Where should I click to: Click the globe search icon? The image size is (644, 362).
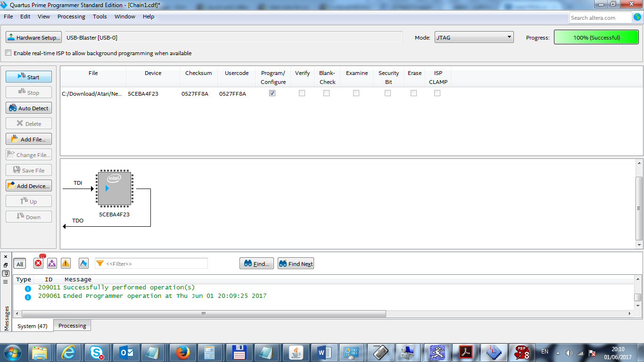pyautogui.click(x=637, y=17)
